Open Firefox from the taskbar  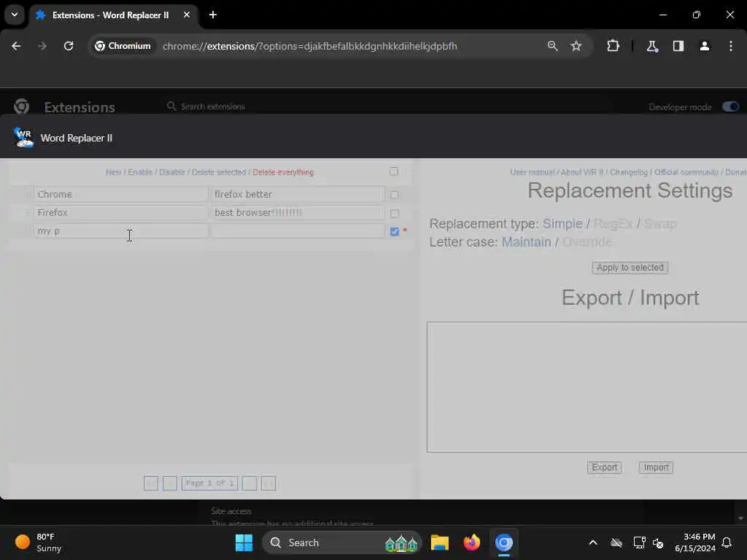click(x=472, y=542)
